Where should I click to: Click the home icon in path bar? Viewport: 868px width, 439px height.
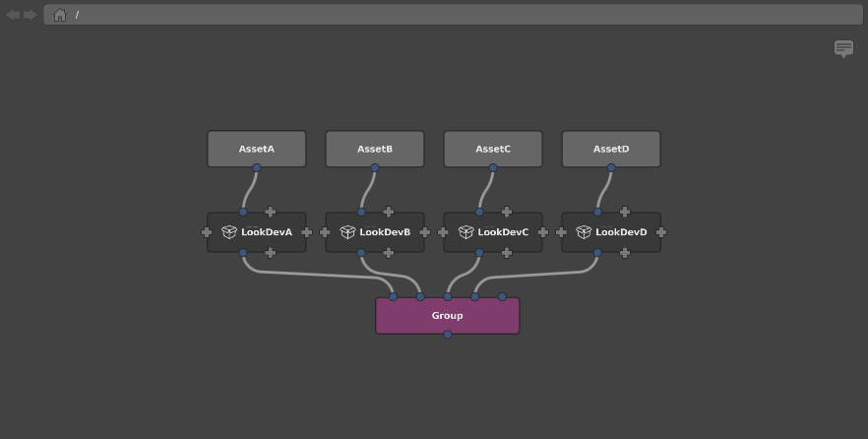pos(60,15)
